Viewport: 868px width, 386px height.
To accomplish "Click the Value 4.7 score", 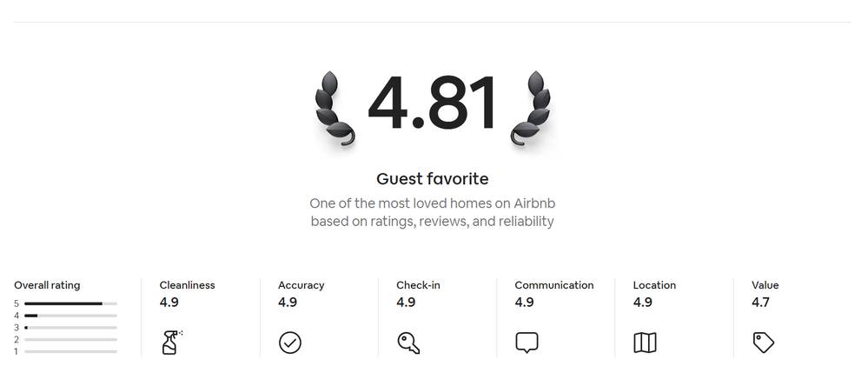I will [760, 303].
